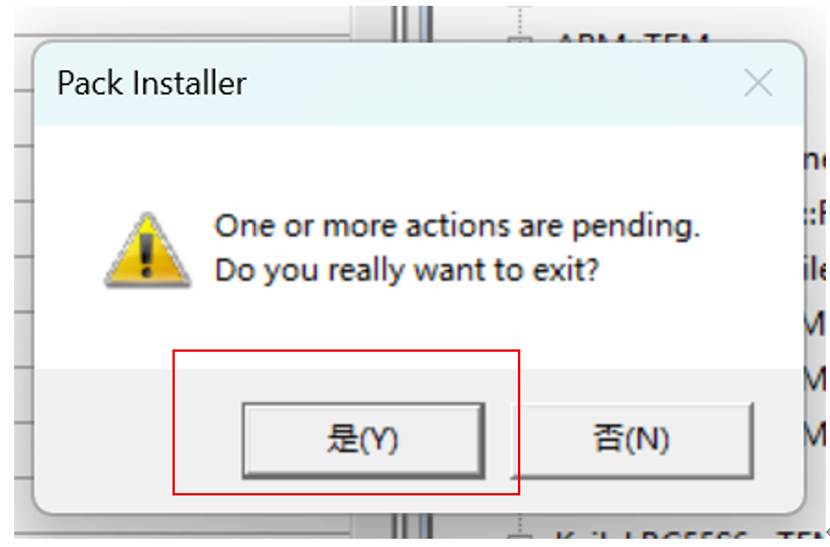
Task: Expand the ARM pack tree node above dialog
Action: (519, 39)
